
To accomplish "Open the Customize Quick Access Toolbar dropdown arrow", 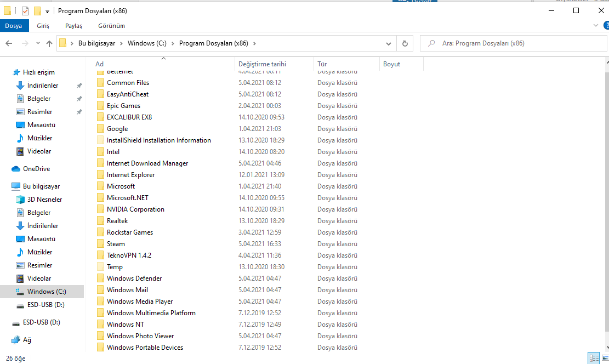I will click(x=47, y=12).
